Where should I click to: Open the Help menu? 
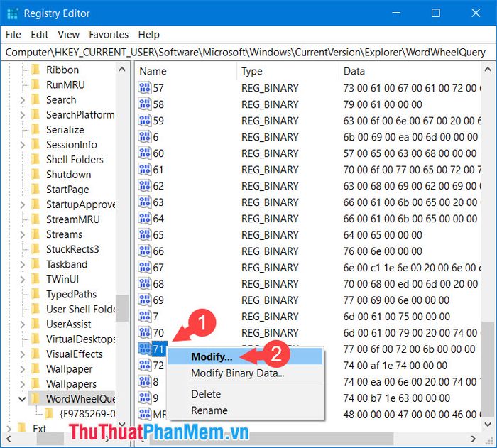click(x=148, y=34)
